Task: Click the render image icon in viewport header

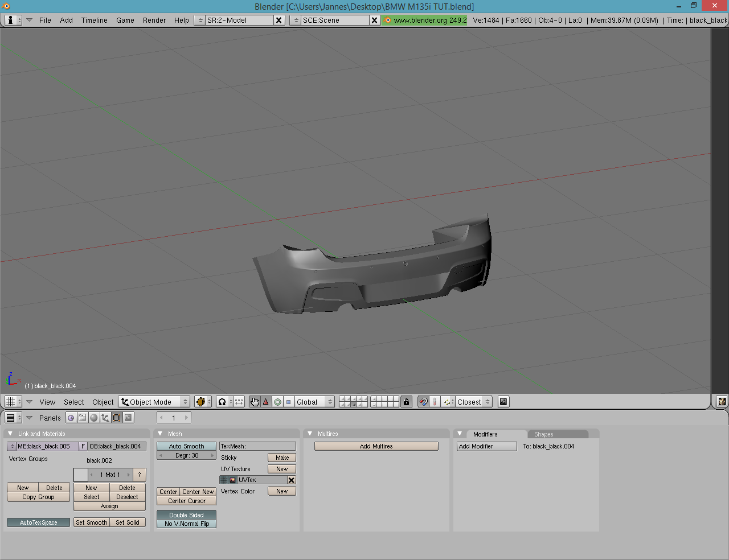Action: coord(503,402)
